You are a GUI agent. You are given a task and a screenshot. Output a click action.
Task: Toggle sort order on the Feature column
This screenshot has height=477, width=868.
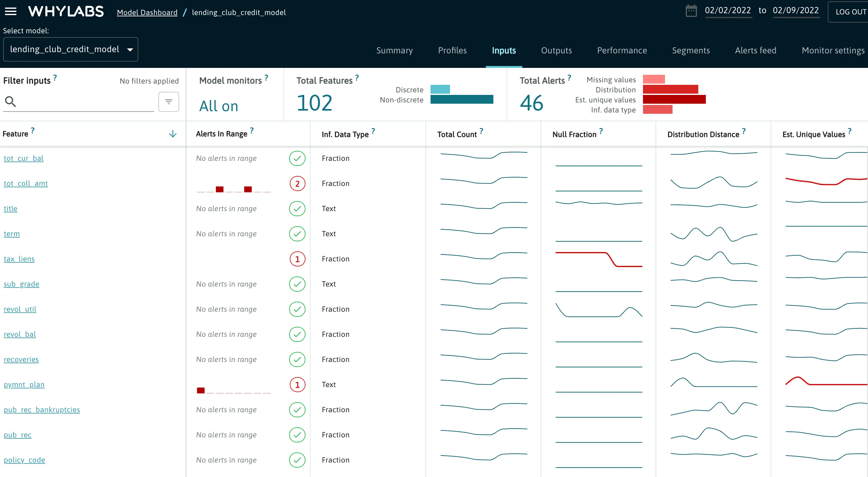(x=173, y=134)
